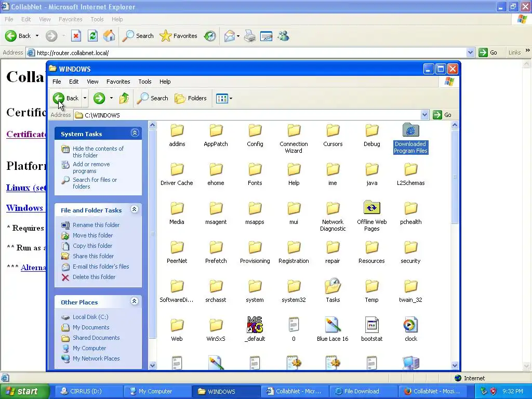Screen dimensions: 532x399
Task: Click the Mail icon in Internet Explorer
Action: [229, 36]
